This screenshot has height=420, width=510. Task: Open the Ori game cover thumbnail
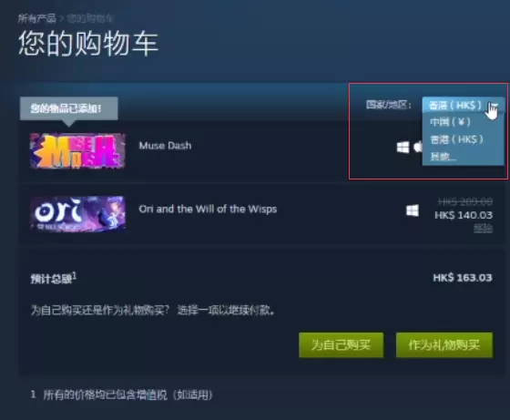77,214
